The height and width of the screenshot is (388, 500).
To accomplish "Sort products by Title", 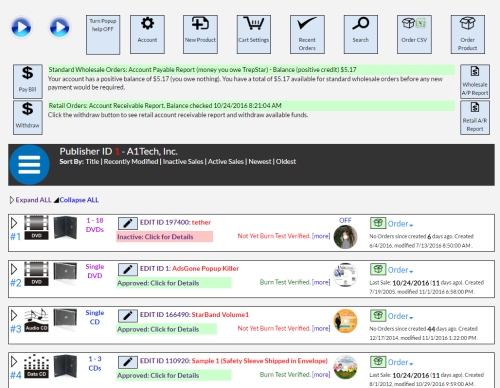I will [x=92, y=162].
